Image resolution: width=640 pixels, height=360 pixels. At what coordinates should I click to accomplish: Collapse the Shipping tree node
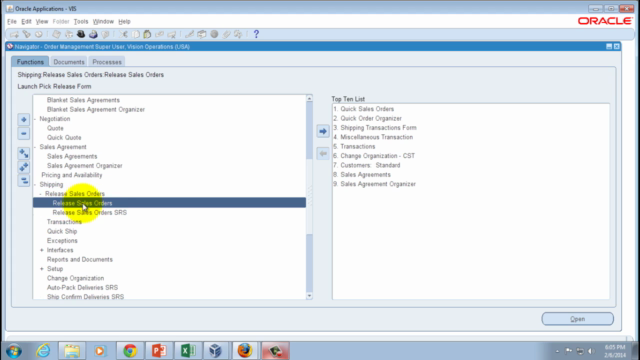point(36,184)
